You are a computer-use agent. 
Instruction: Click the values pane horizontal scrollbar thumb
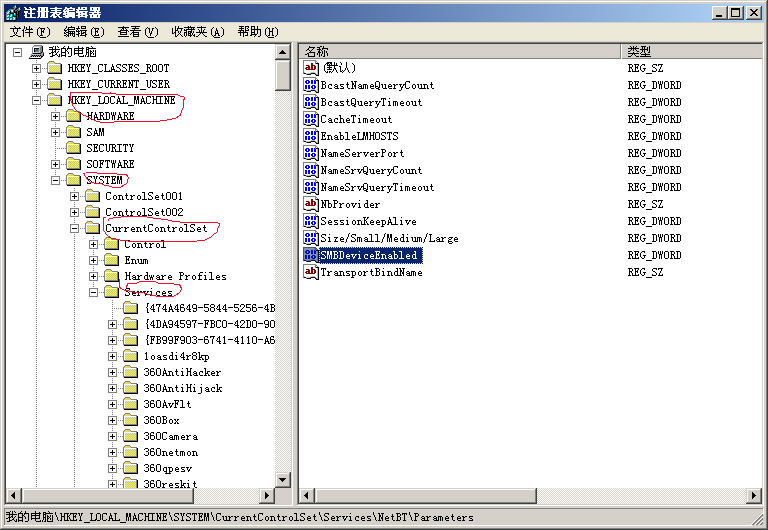tap(425, 496)
